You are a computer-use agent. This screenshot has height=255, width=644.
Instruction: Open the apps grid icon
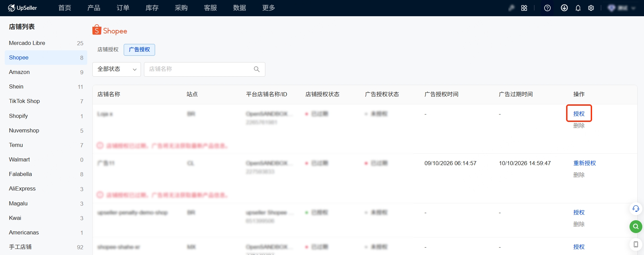tap(524, 8)
